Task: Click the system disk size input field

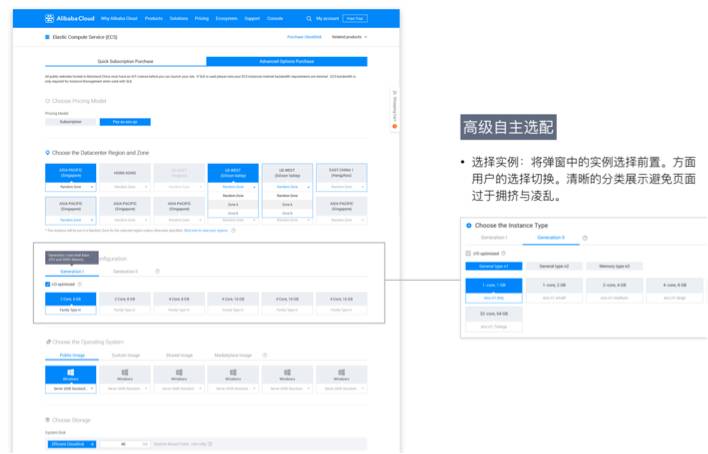Action: tap(124, 444)
